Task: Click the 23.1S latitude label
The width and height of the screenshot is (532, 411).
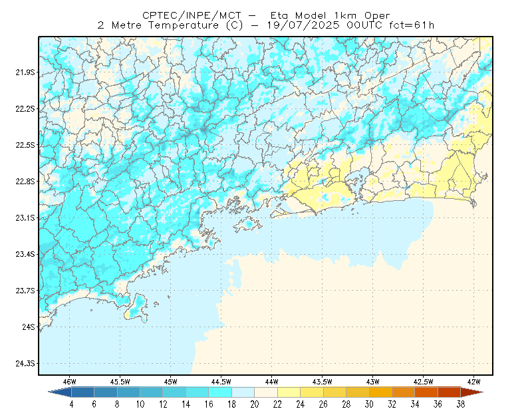Action: (x=25, y=217)
